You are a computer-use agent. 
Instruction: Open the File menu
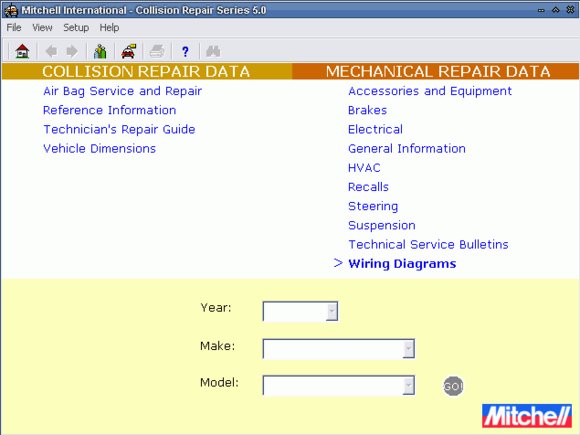(14, 27)
